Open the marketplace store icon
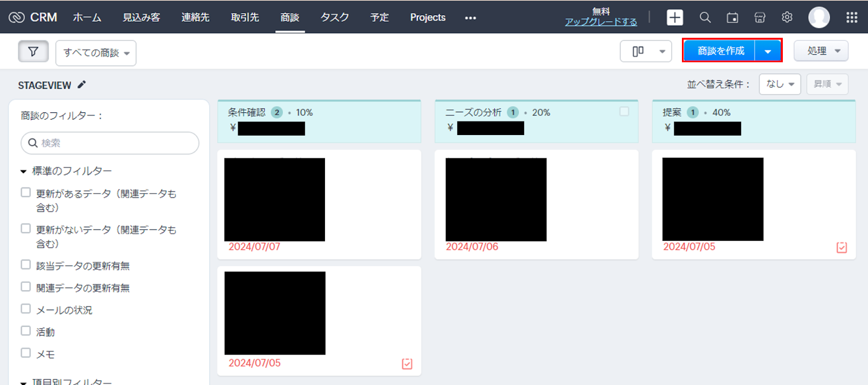 click(760, 17)
